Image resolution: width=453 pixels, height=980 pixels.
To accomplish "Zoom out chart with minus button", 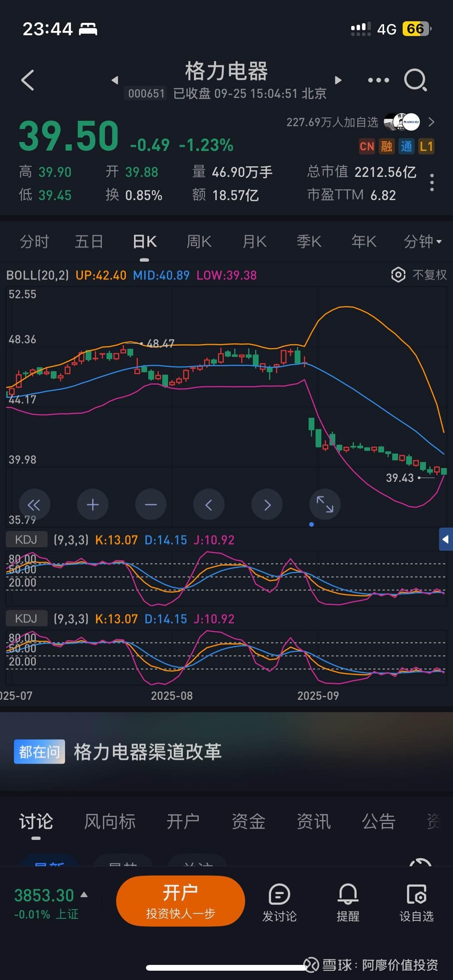I will click(x=151, y=505).
